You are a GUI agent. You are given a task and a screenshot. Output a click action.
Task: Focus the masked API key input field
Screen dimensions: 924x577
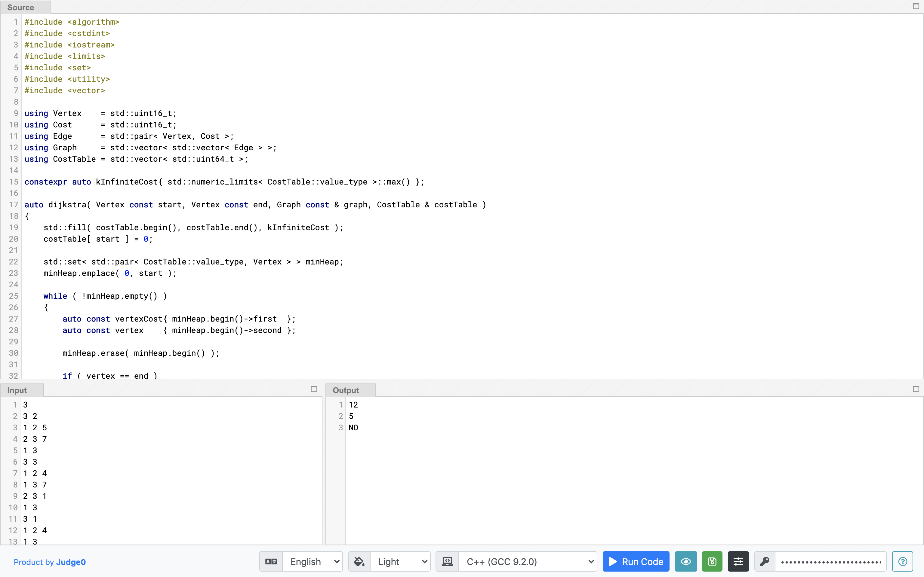point(830,561)
